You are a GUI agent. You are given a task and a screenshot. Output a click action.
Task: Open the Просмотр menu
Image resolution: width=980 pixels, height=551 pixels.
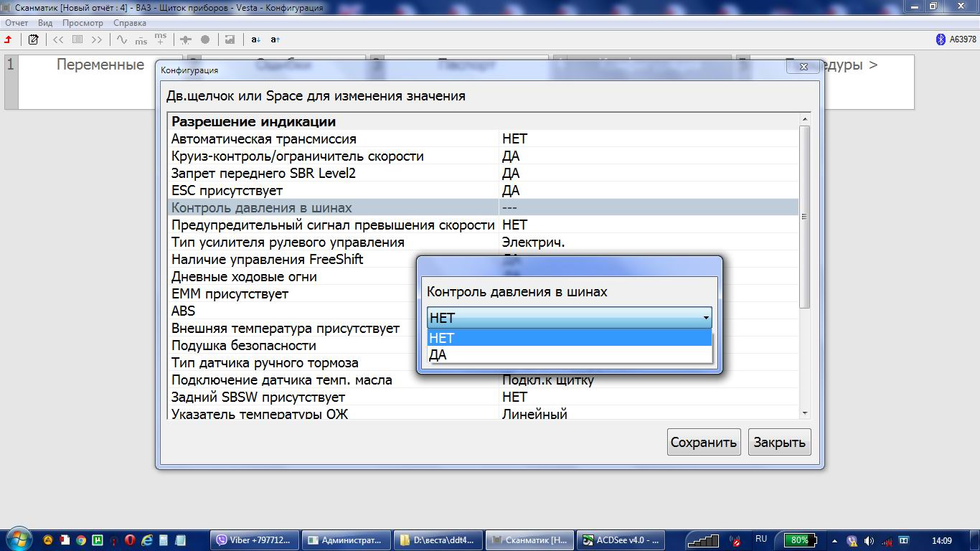83,23
